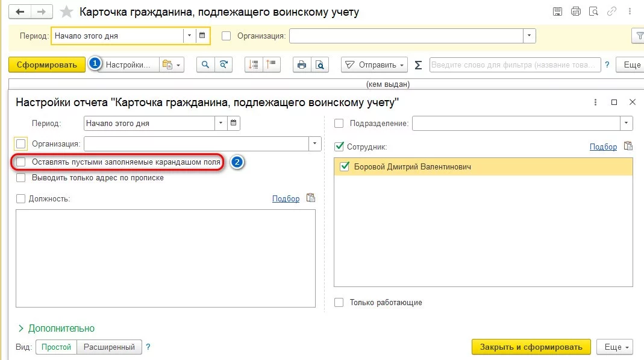Screen dimensions: 644x360
Task: Click top Организация input field
Action: tap(406, 36)
